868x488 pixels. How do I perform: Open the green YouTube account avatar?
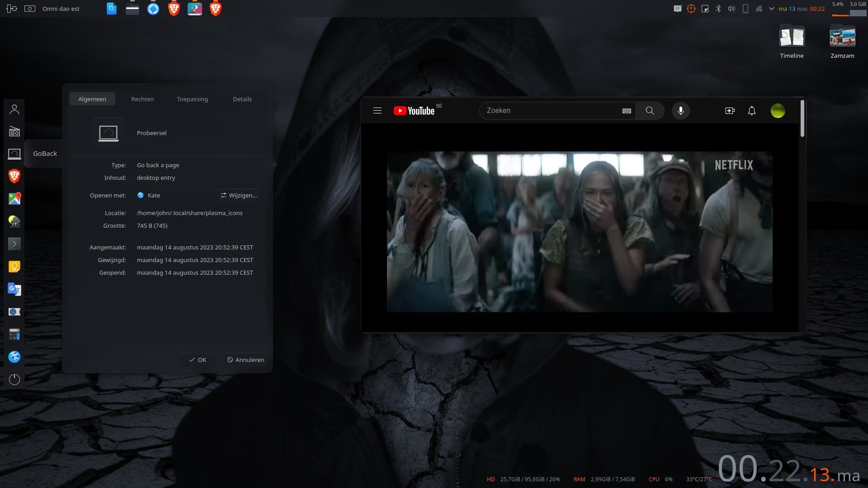778,111
